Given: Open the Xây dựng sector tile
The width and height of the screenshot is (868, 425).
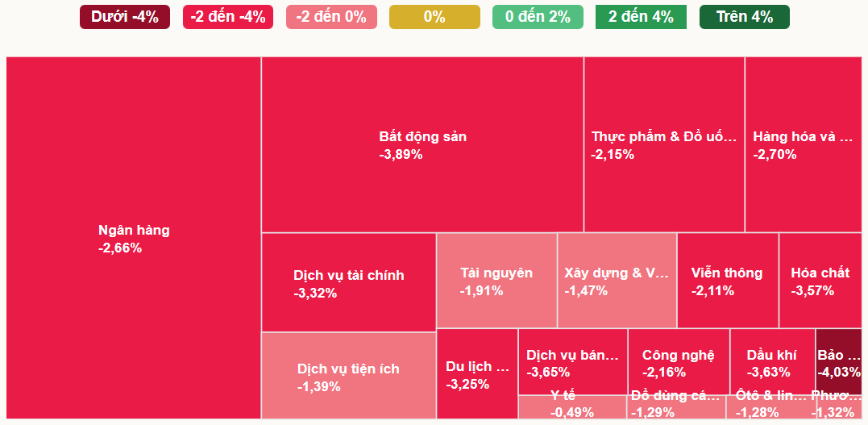Looking at the screenshot, I should (x=617, y=281).
